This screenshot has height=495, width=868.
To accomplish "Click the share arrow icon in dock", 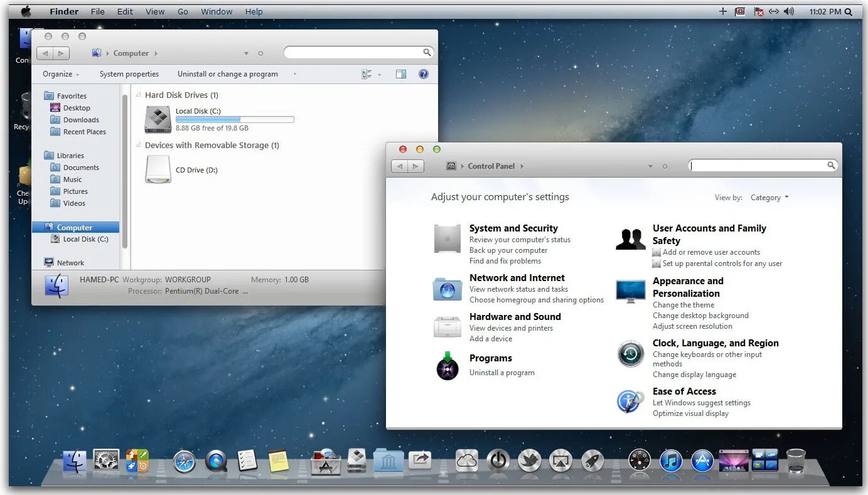I will 420,460.
